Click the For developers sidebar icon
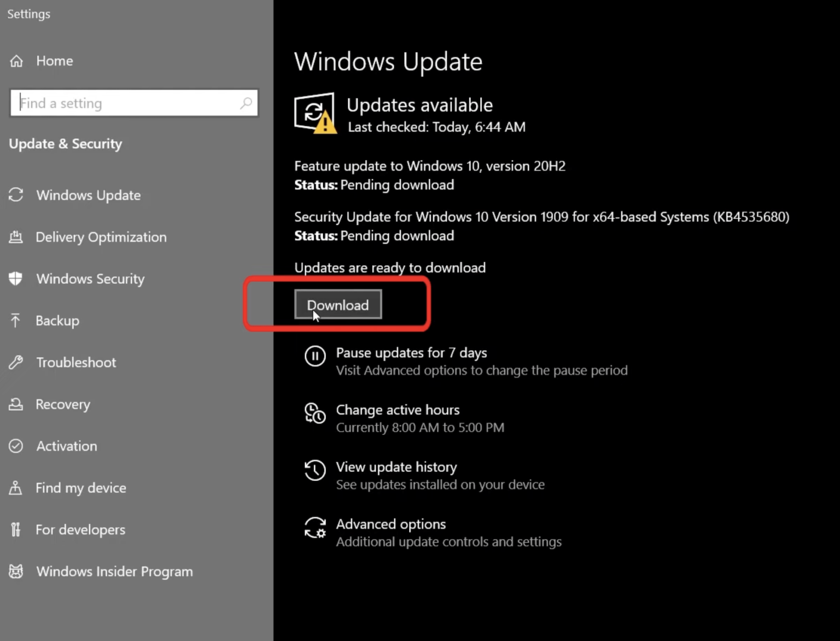840x641 pixels. (15, 529)
